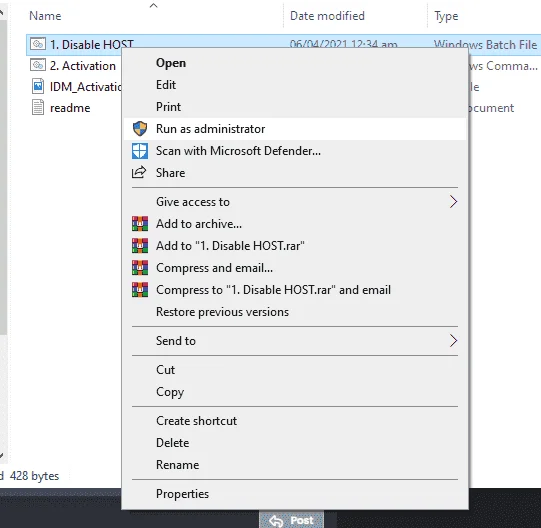
Task: Expand the Send to submenu arrow
Action: pos(453,341)
